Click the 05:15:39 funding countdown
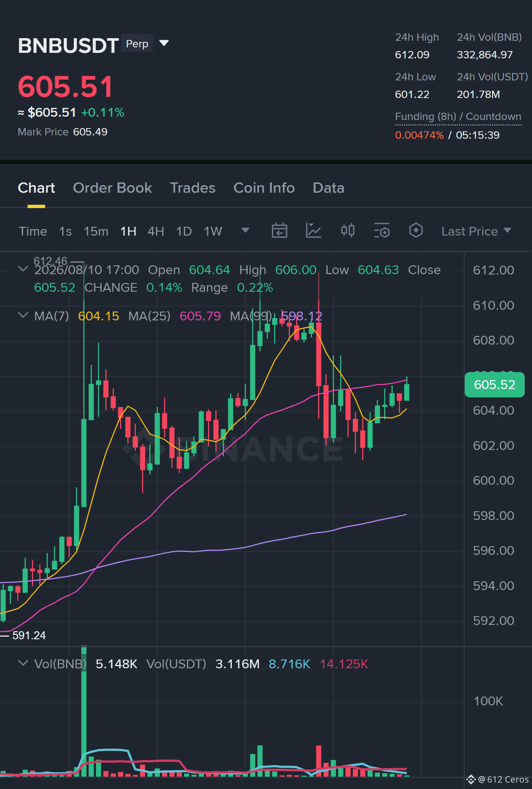This screenshot has height=789, width=532. point(478,135)
